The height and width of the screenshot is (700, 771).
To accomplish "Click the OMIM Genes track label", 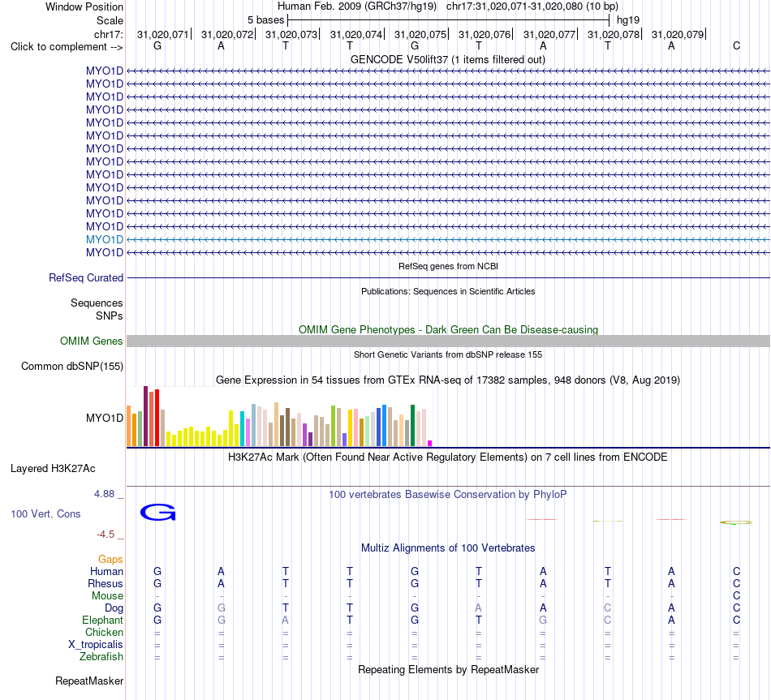I will pos(91,341).
